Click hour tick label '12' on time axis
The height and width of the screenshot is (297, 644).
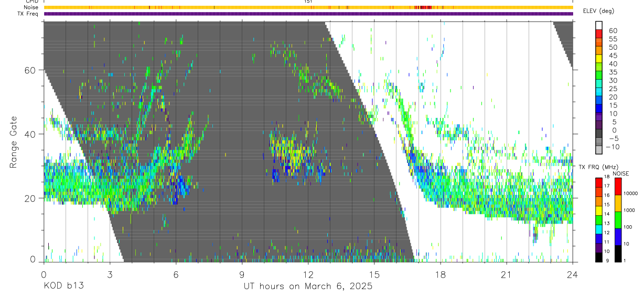point(308,274)
